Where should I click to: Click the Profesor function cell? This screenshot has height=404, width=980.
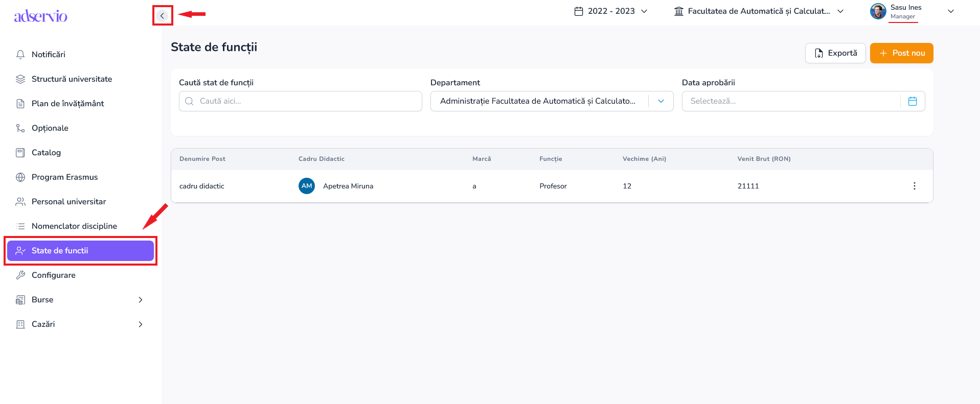(x=553, y=186)
